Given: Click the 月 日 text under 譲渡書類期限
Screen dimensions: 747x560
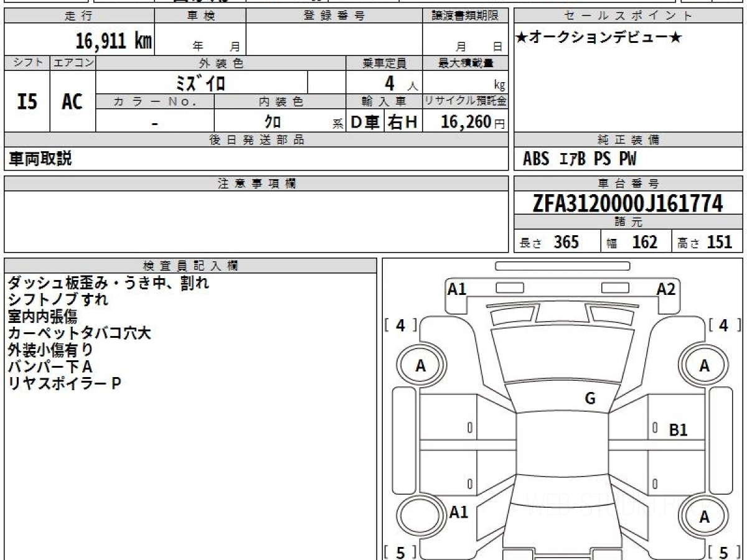Looking at the screenshot, I should [x=479, y=46].
